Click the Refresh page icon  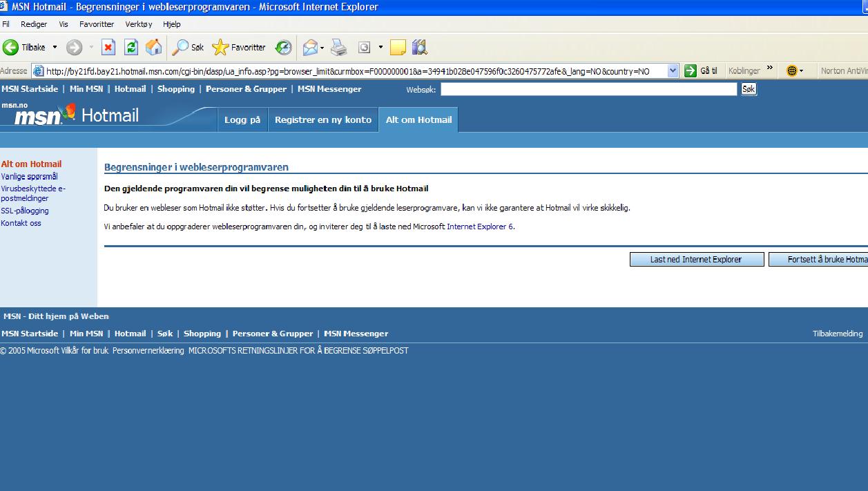coord(131,48)
